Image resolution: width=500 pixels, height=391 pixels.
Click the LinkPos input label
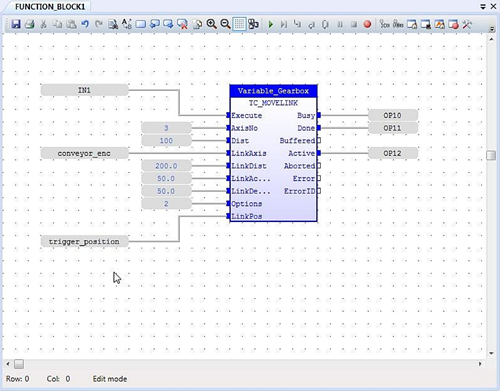[x=247, y=216]
